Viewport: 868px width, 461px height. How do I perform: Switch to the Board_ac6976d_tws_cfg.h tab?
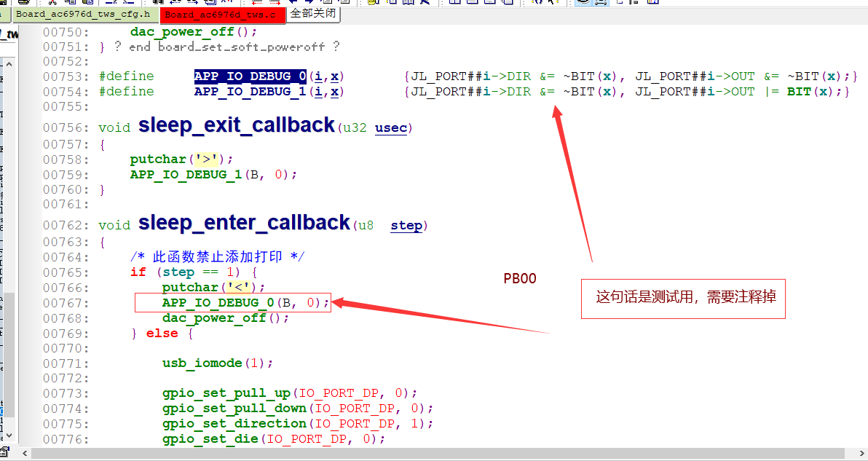point(83,14)
